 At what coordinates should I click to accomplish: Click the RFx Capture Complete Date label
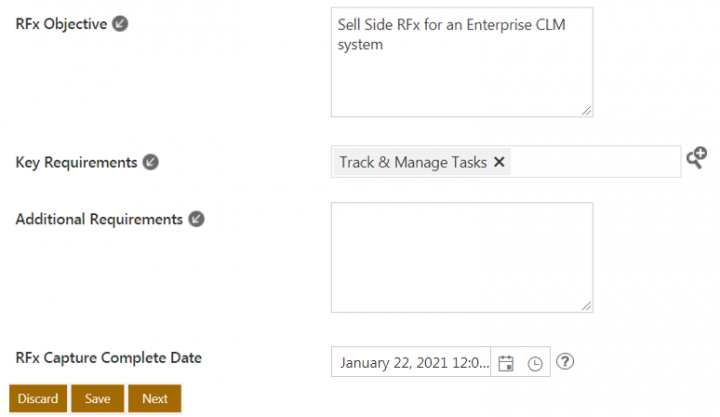tap(108, 358)
